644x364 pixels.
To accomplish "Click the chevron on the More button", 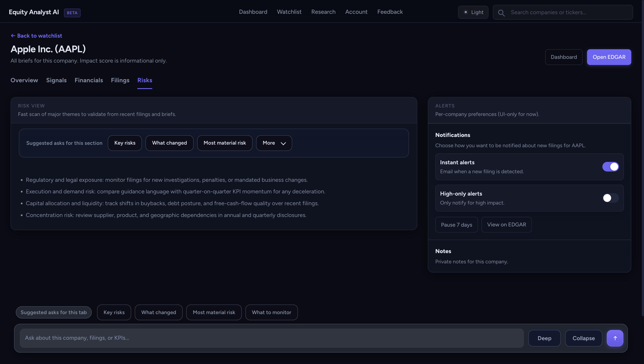I will coord(283,143).
